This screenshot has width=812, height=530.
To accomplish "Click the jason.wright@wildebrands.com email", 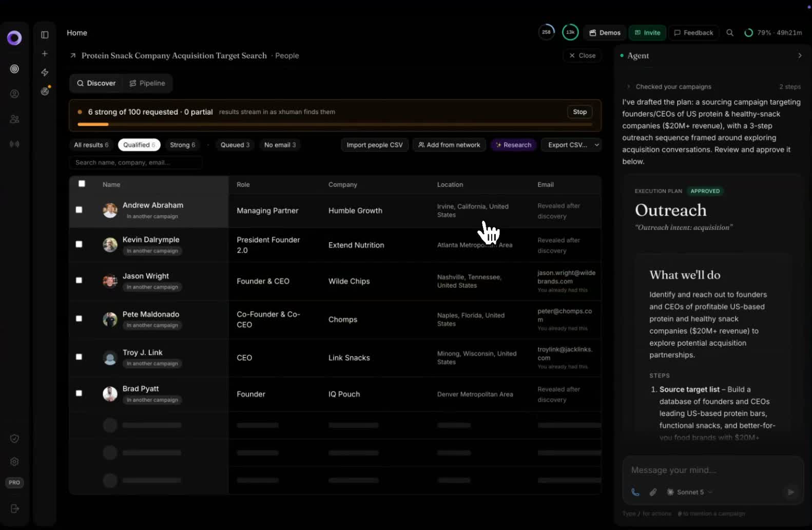I will (567, 277).
